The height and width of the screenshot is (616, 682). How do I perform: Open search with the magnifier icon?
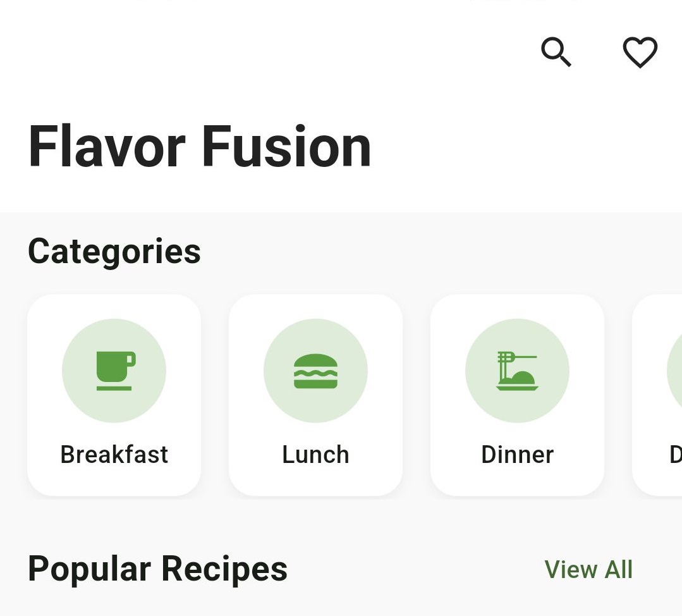click(556, 52)
